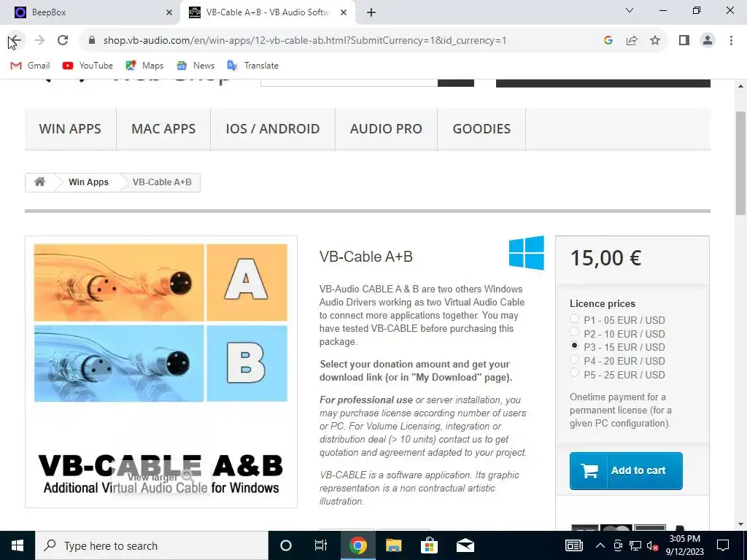747x560 pixels.
Task: Click the VB-Cable A+B product title
Action: coord(366,257)
